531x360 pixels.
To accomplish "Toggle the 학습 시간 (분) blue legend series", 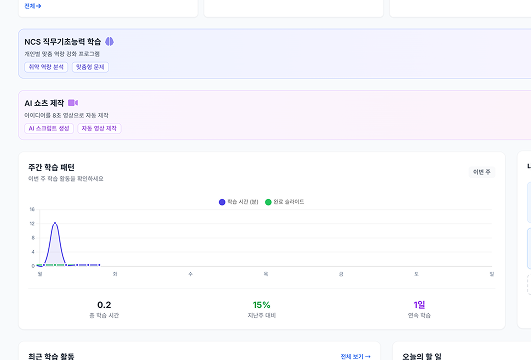I will [x=238, y=202].
